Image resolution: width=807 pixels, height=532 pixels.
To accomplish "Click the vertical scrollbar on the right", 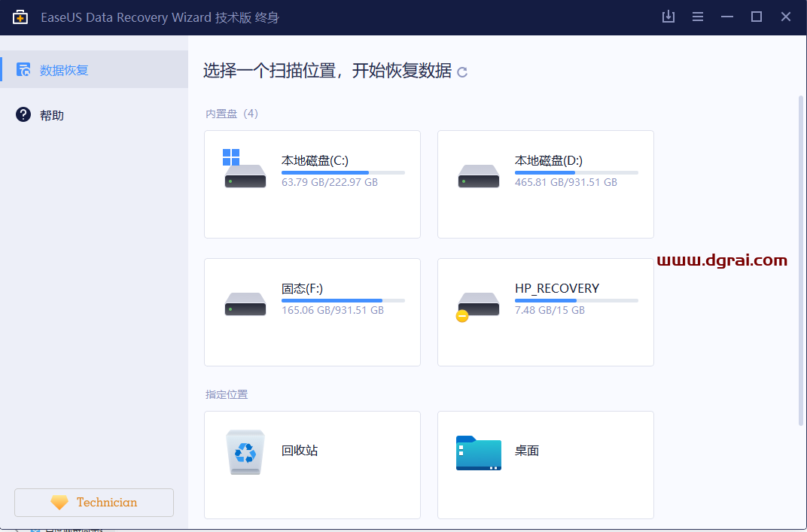I will [x=801, y=260].
